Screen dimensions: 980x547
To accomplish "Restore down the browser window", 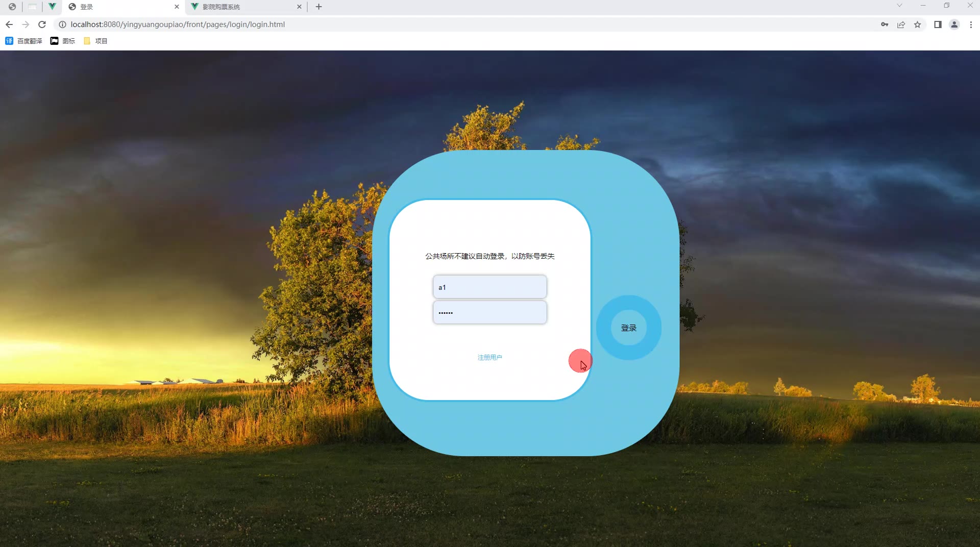I will coord(946,6).
